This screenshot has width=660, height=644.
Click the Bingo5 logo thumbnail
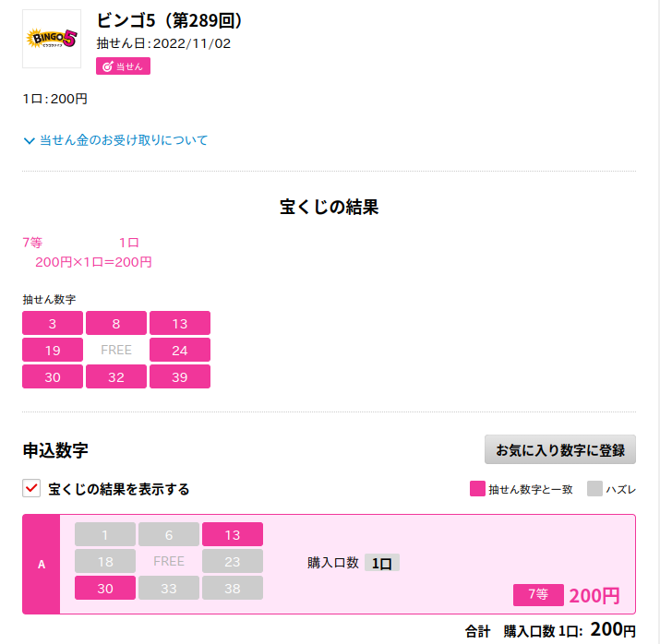point(52,39)
